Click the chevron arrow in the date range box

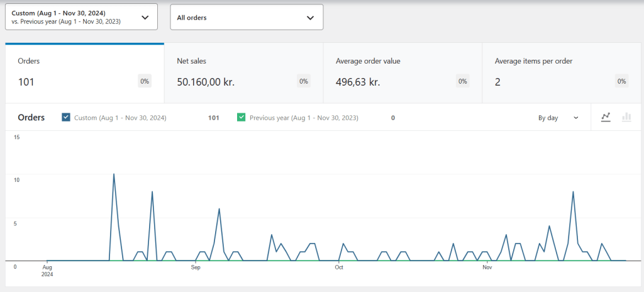(145, 18)
